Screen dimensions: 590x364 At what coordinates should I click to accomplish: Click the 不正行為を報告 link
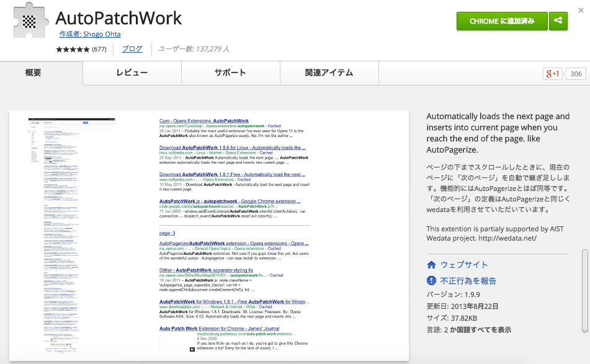(x=468, y=281)
